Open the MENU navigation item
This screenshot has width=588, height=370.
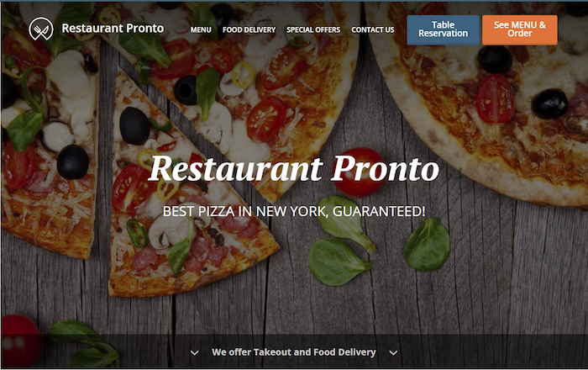point(201,29)
